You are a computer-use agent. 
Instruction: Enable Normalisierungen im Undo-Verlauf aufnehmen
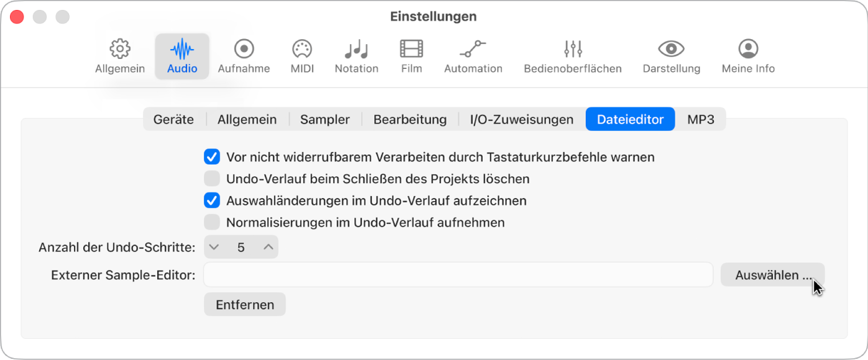click(212, 222)
